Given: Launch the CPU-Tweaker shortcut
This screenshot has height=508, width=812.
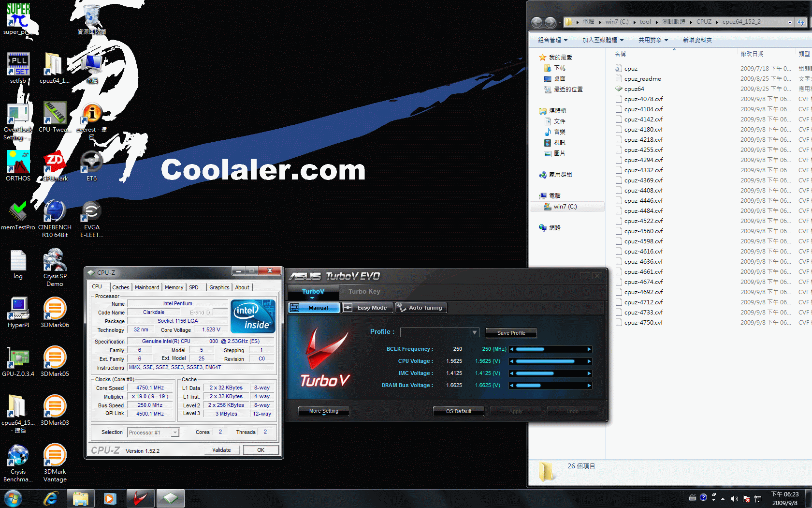Looking at the screenshot, I should [x=54, y=117].
